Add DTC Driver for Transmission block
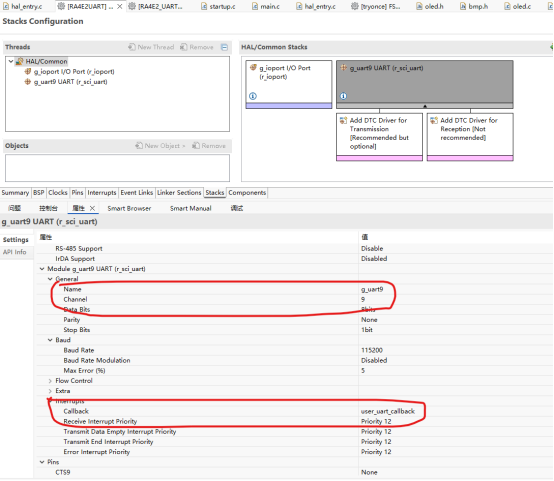 379,137
